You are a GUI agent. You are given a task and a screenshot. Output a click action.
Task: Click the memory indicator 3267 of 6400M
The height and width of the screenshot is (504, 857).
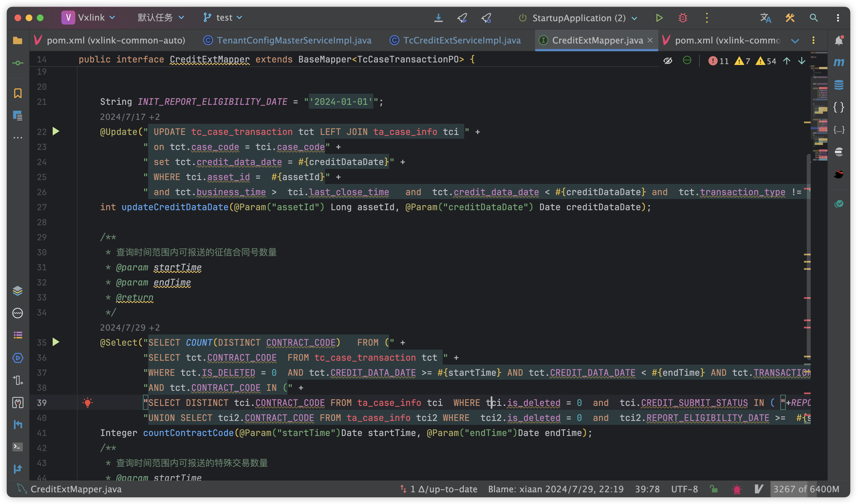[806, 489]
